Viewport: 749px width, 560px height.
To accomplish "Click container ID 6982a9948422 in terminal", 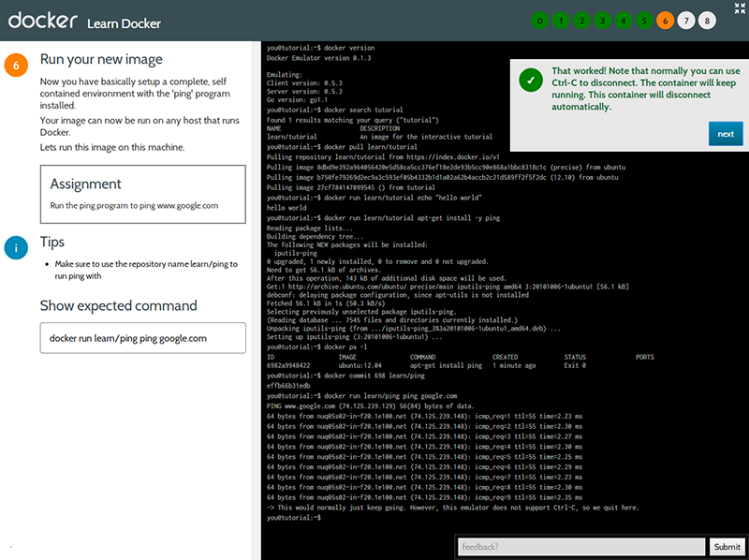I will pyautogui.click(x=288, y=365).
